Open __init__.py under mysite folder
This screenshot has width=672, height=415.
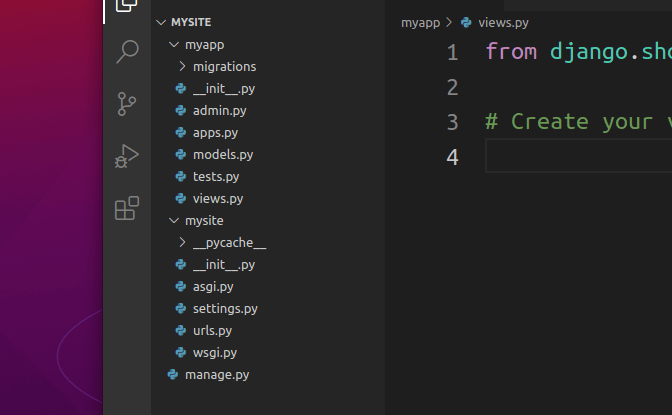click(x=224, y=265)
